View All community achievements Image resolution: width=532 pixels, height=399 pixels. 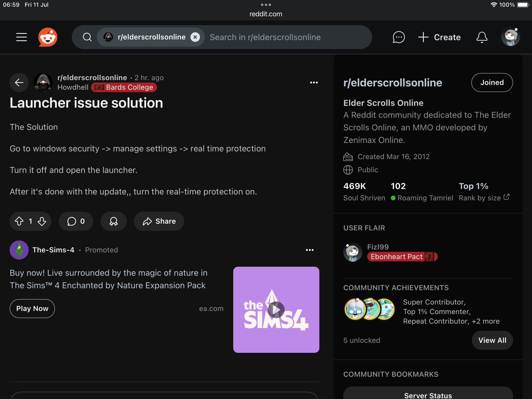coord(492,340)
